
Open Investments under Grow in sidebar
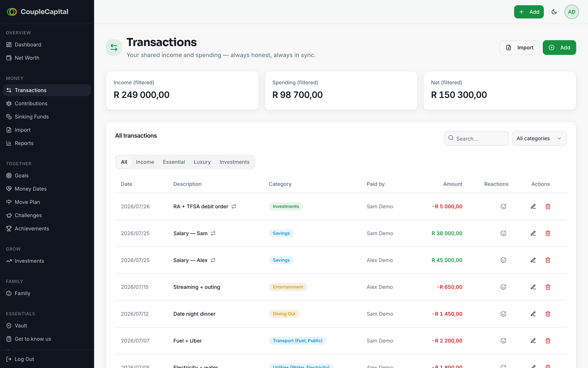(47, 261)
